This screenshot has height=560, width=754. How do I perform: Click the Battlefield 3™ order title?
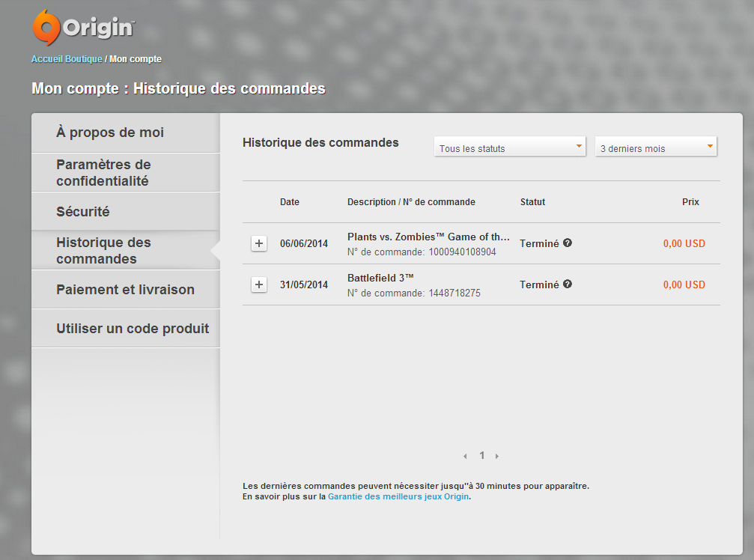click(x=380, y=278)
